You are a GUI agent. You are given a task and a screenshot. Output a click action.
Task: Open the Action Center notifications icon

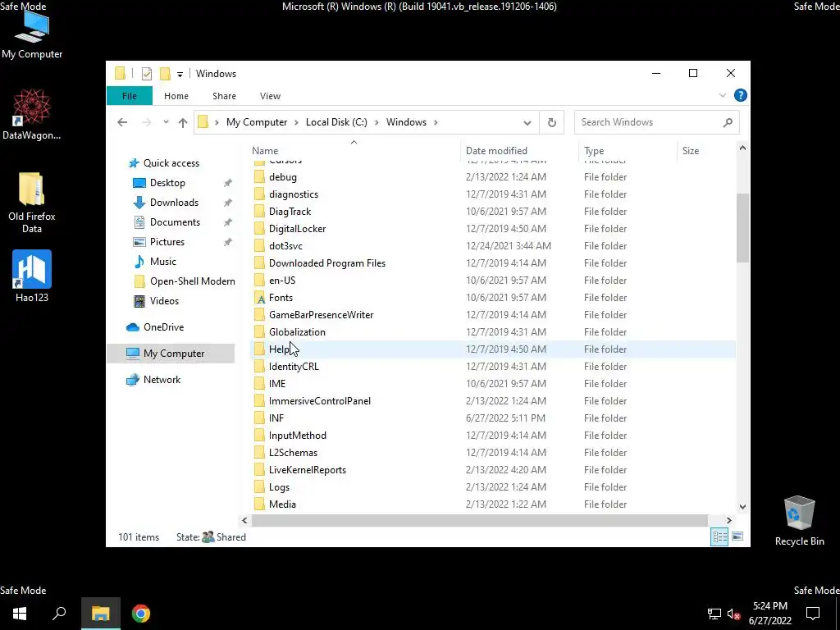point(813,614)
